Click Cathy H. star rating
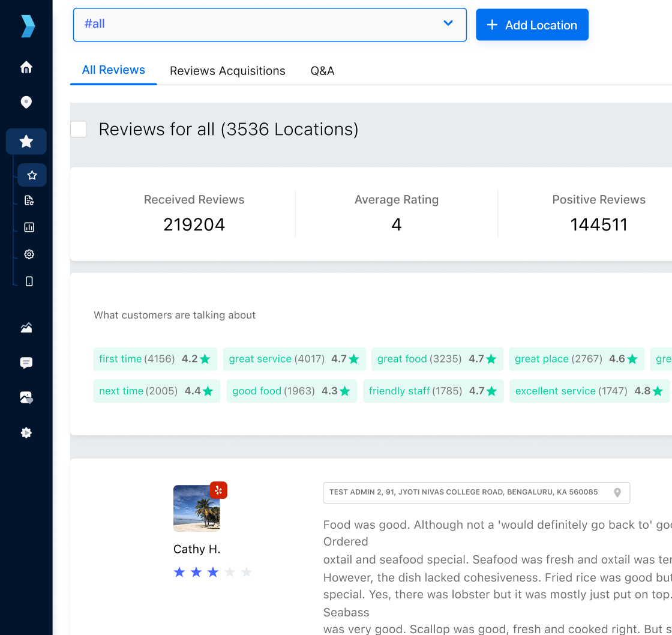Screen dimensions: 672x635 coord(212,572)
